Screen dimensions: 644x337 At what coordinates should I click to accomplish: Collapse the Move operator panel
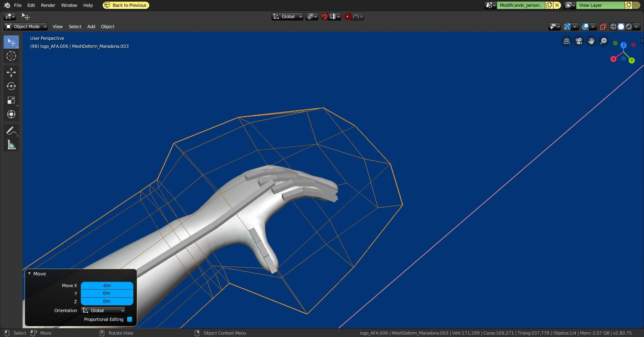pyautogui.click(x=29, y=273)
